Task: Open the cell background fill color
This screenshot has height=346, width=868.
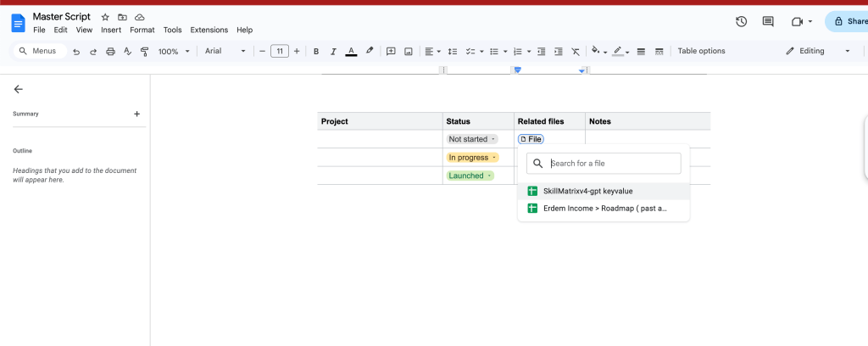Action: coord(599,51)
